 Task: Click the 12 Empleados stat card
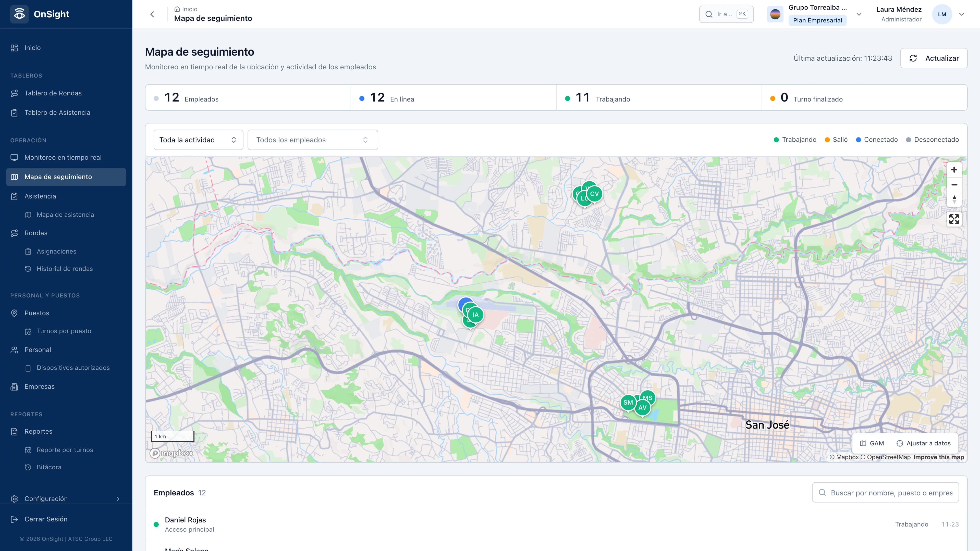(248, 98)
